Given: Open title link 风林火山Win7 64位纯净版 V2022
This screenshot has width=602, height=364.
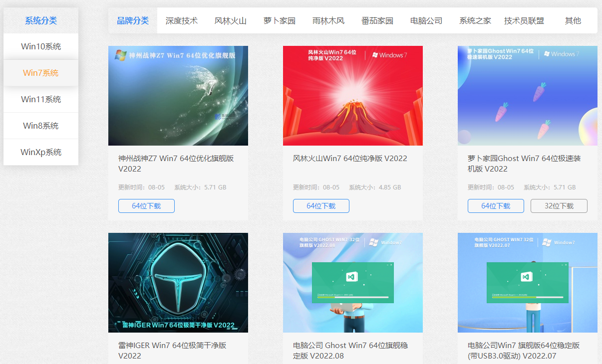Looking at the screenshot, I should [x=350, y=159].
